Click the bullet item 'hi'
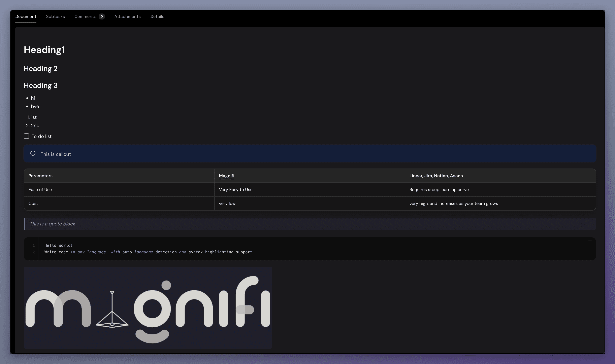Image resolution: width=615 pixels, height=364 pixels. [33, 98]
